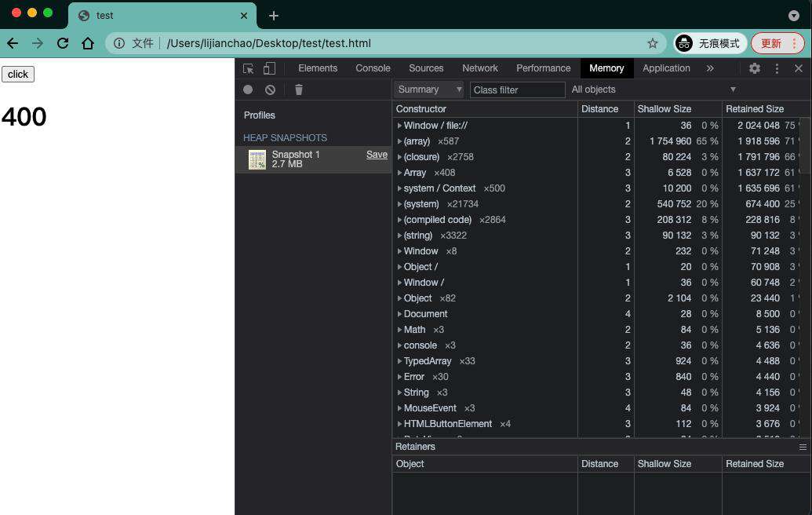Open the tab search dropdown at top right

[794, 16]
